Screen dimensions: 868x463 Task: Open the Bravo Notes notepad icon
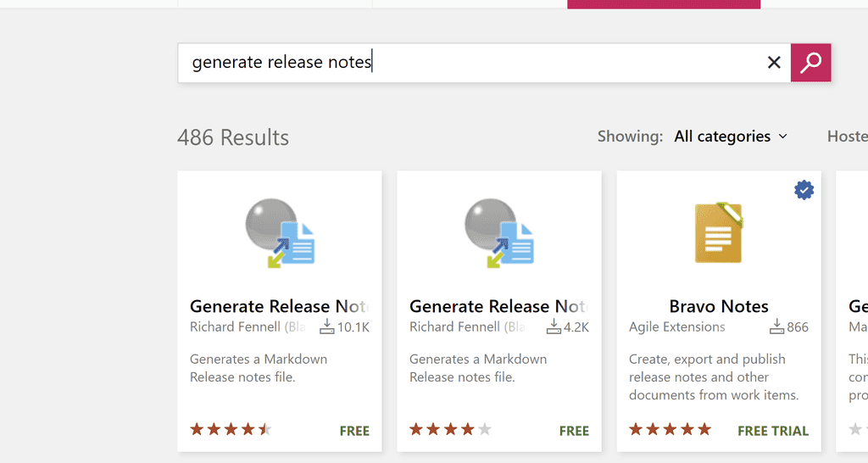(719, 232)
